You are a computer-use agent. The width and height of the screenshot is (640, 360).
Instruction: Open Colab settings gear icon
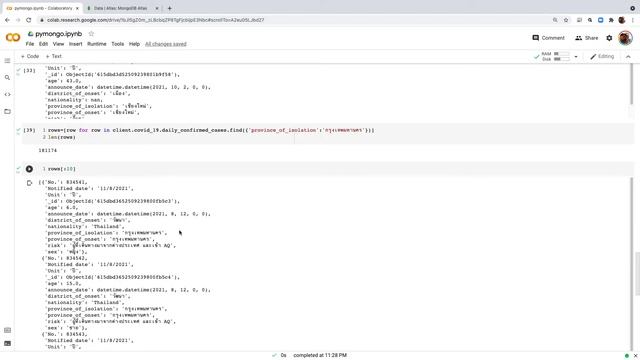[609, 38]
